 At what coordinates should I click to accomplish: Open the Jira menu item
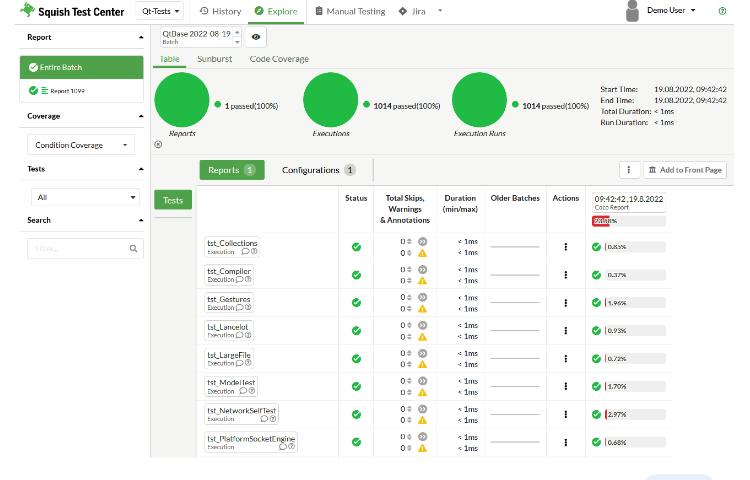(412, 11)
